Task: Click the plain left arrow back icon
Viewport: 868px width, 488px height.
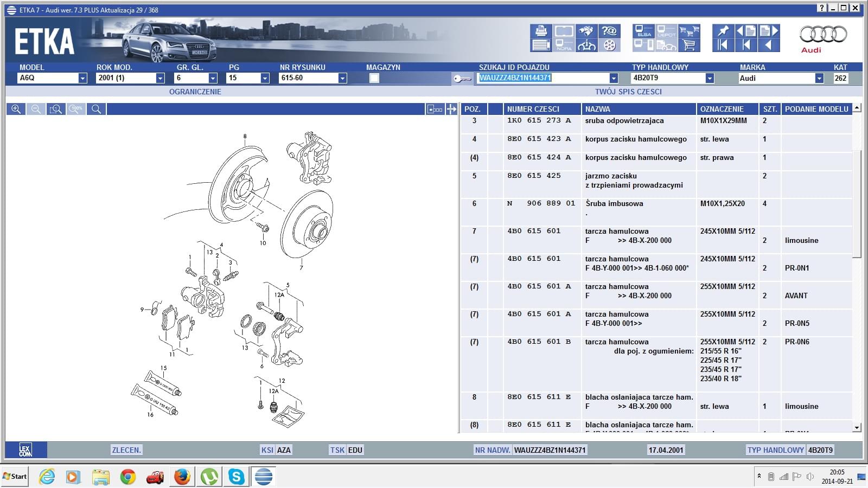Action: (x=769, y=45)
